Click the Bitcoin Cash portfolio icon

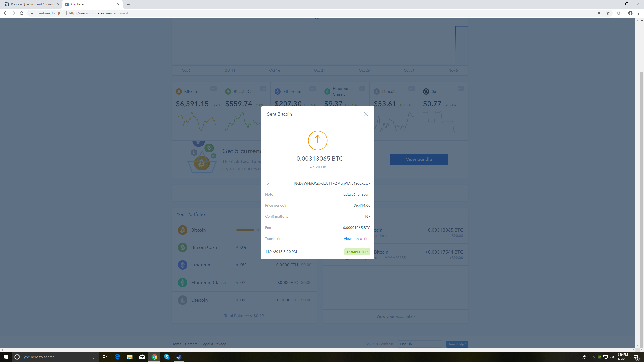pos(182,247)
